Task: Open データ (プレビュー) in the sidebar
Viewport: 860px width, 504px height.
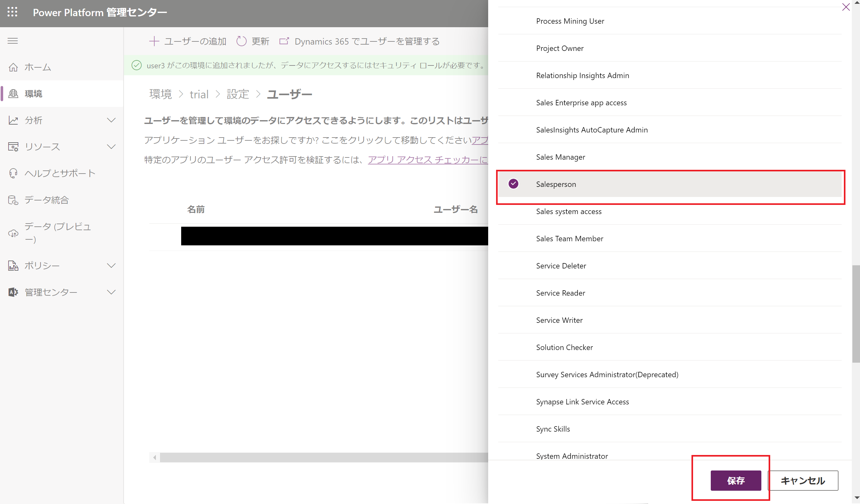Action: (x=61, y=233)
